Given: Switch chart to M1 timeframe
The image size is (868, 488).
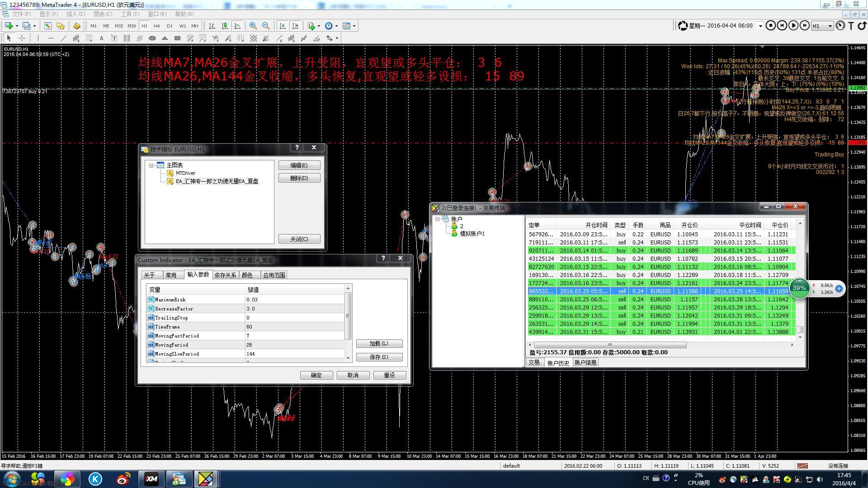Looking at the screenshot, I should point(94,26).
